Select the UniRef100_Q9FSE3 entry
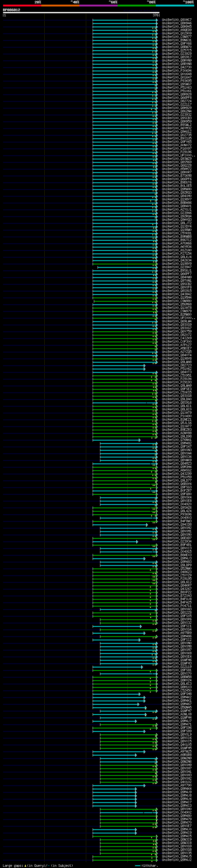 click(x=176, y=389)
